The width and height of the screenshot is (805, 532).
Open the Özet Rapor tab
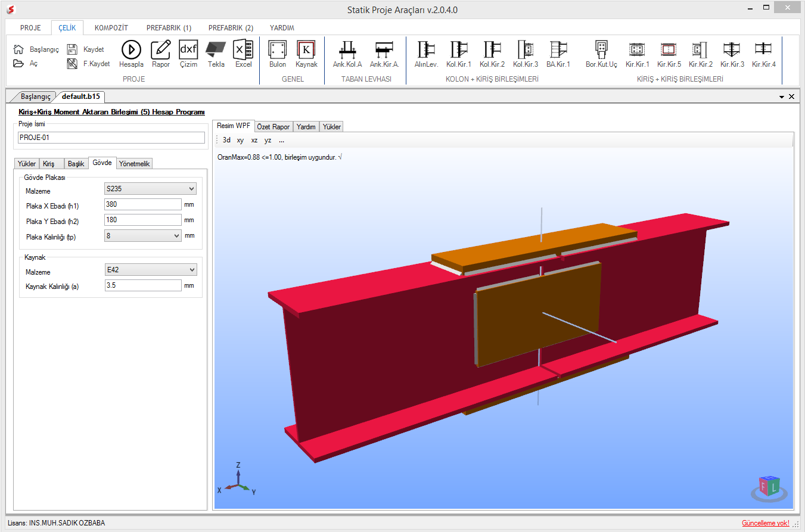[273, 127]
